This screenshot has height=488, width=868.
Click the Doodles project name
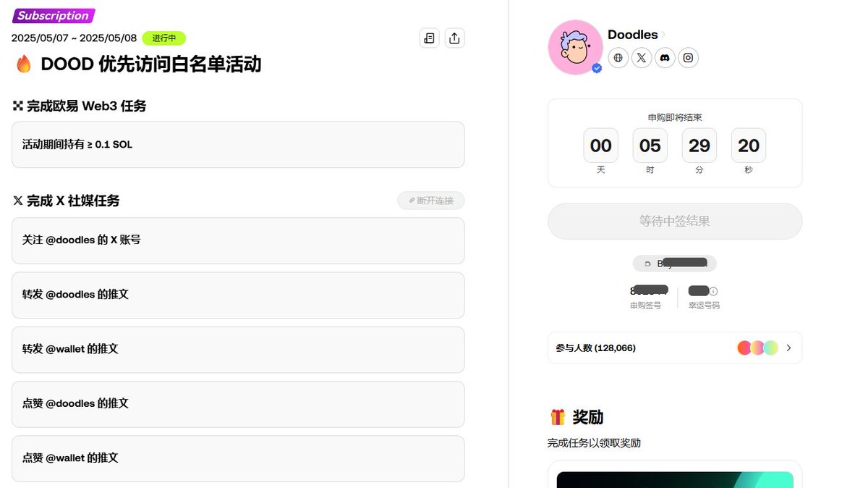[x=633, y=35]
